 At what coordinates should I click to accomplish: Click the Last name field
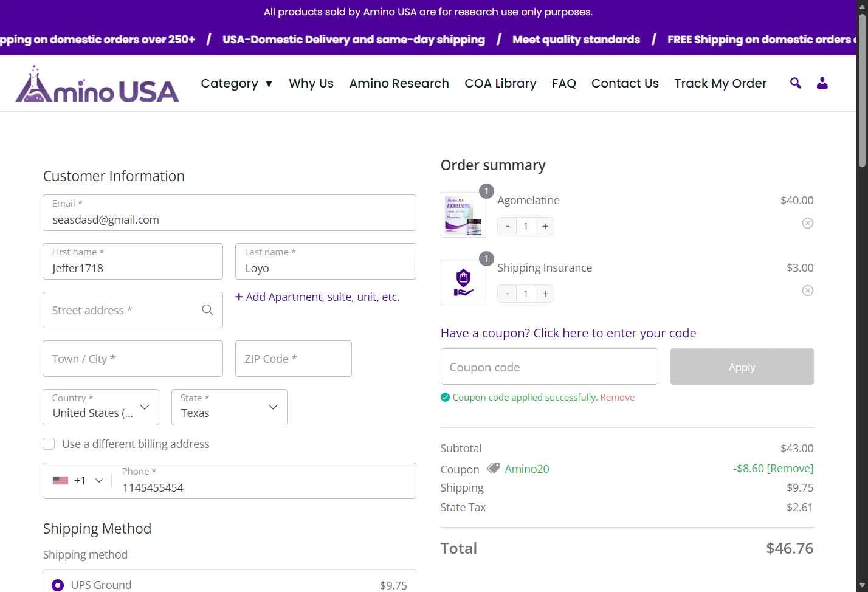tap(326, 261)
